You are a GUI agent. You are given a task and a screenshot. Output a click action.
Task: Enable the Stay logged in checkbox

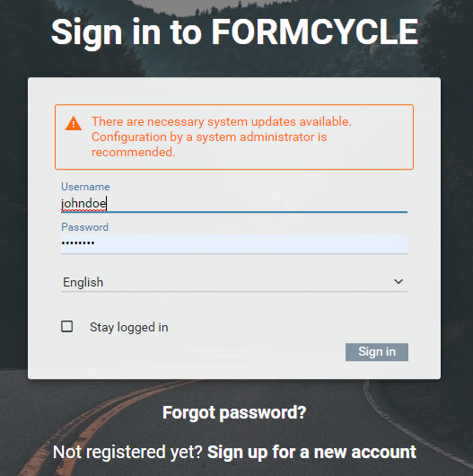click(x=66, y=326)
